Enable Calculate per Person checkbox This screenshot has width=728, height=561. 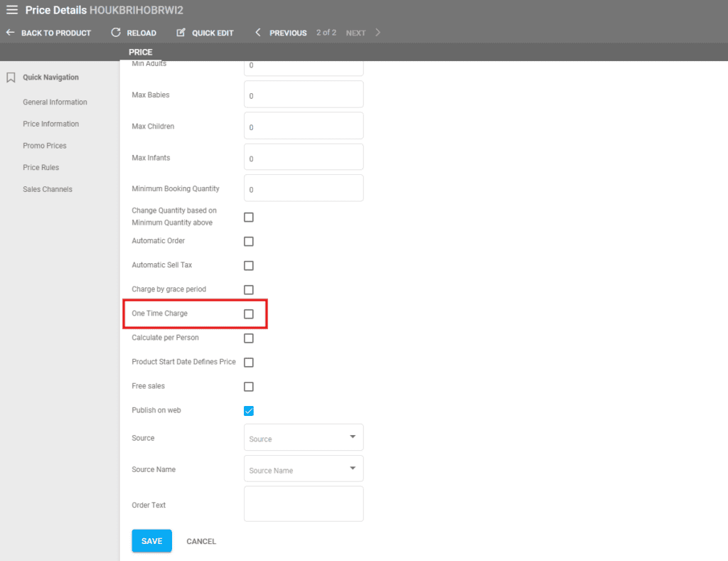[249, 338]
